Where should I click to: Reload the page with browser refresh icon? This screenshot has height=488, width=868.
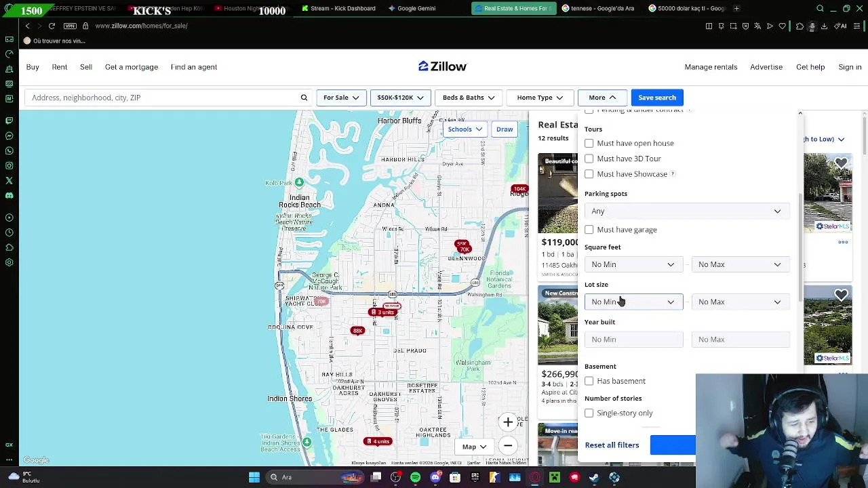point(52,26)
